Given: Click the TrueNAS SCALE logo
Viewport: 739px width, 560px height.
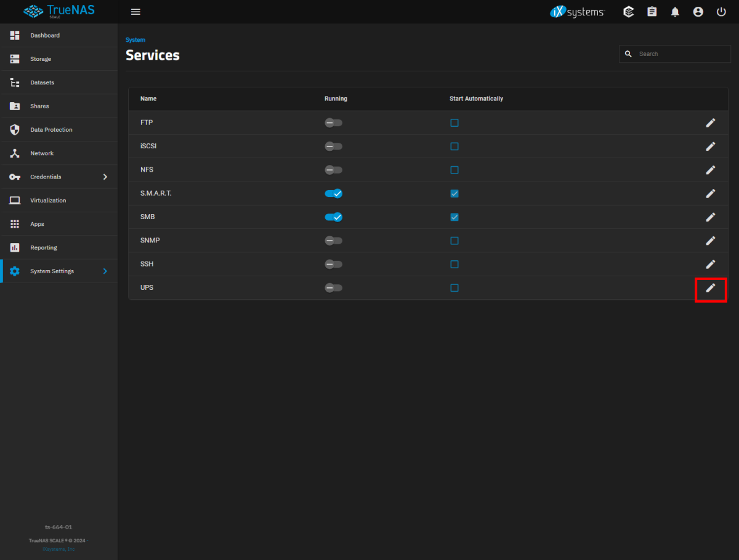Looking at the screenshot, I should (x=59, y=12).
